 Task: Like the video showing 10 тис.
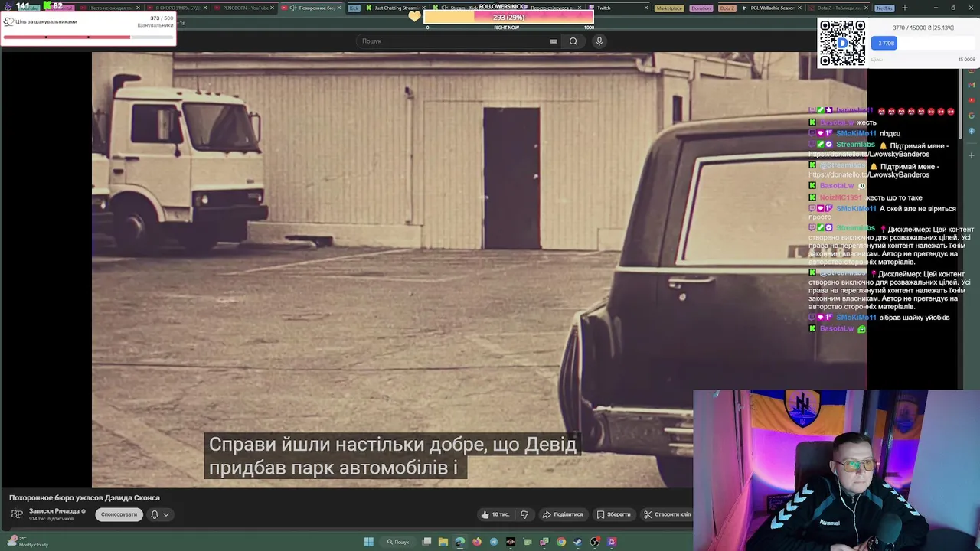495,514
